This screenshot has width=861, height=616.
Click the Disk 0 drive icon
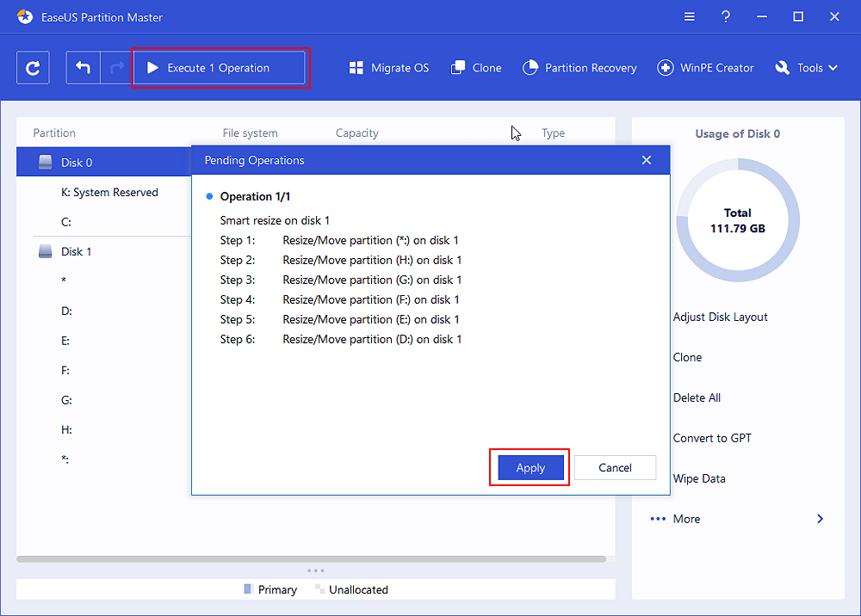(45, 162)
